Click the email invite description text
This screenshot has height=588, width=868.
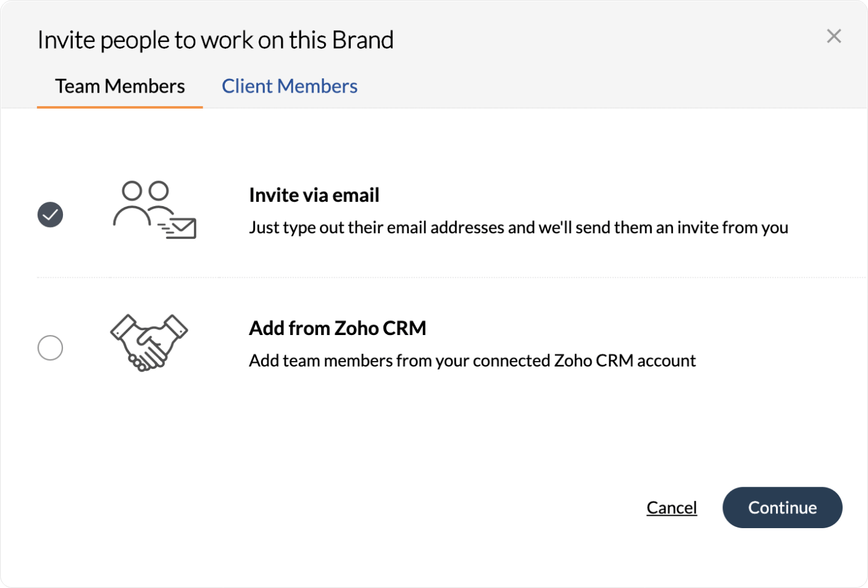tap(518, 227)
